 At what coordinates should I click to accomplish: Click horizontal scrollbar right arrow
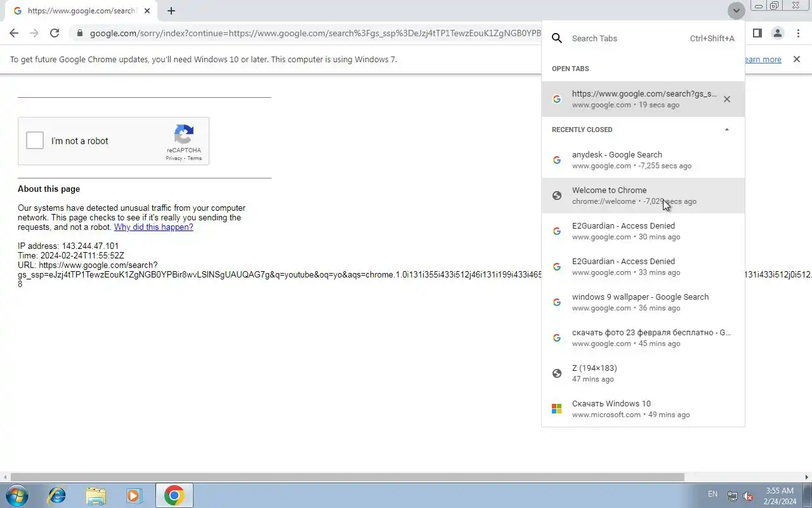807,477
